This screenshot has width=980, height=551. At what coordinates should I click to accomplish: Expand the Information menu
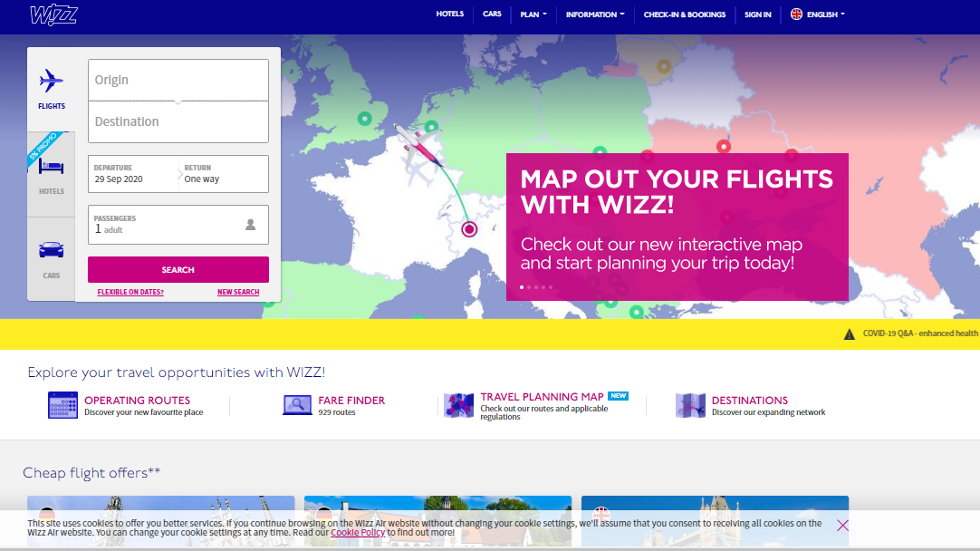point(595,14)
